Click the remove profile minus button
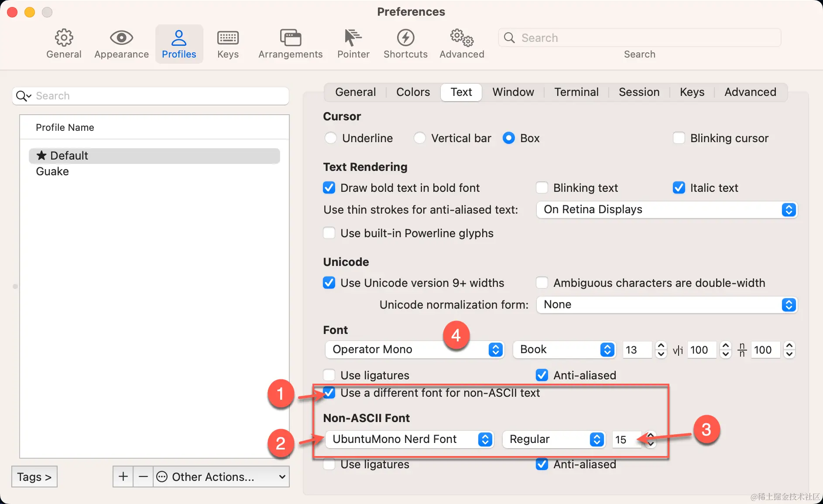 click(x=143, y=477)
